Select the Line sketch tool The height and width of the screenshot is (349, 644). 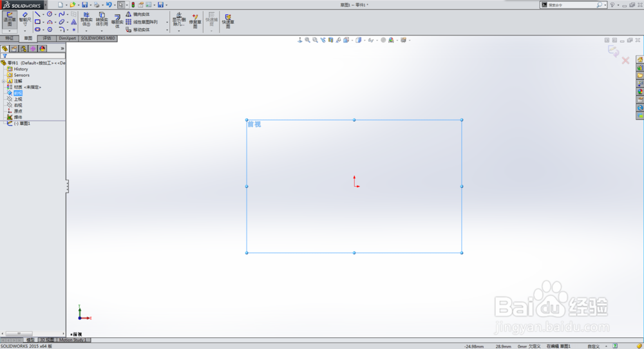point(37,14)
